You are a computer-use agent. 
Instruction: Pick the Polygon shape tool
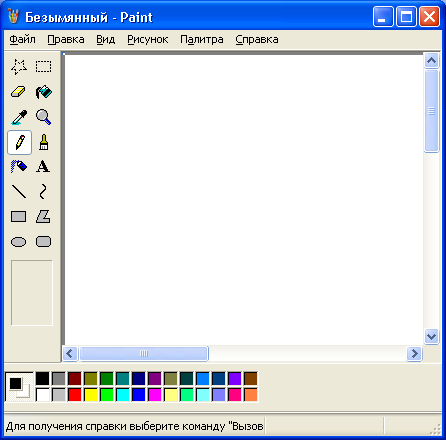(44, 217)
